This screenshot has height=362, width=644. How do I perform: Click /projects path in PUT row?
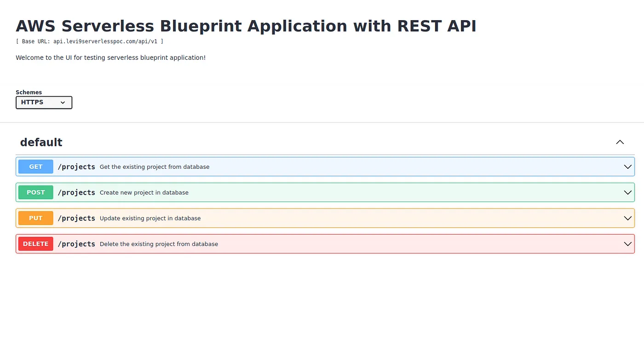tap(76, 218)
